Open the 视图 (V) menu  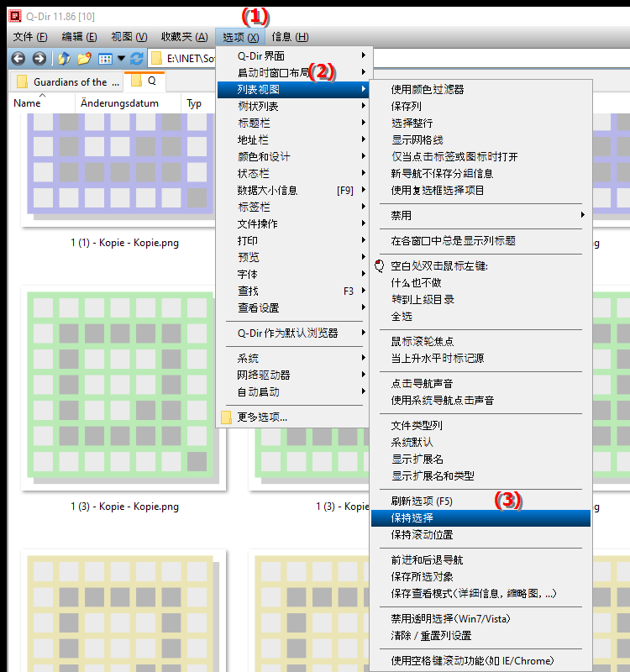coord(129,37)
